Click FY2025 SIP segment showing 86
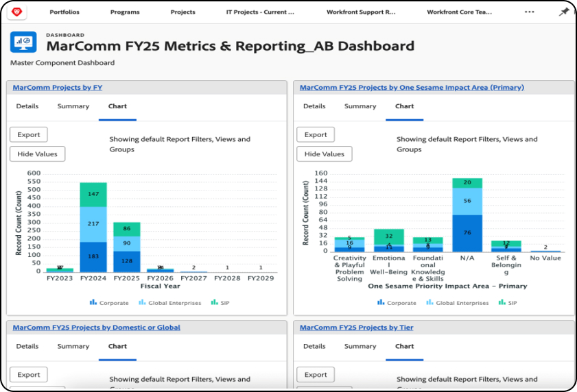Screen dimensions: 577x392 click(x=127, y=230)
